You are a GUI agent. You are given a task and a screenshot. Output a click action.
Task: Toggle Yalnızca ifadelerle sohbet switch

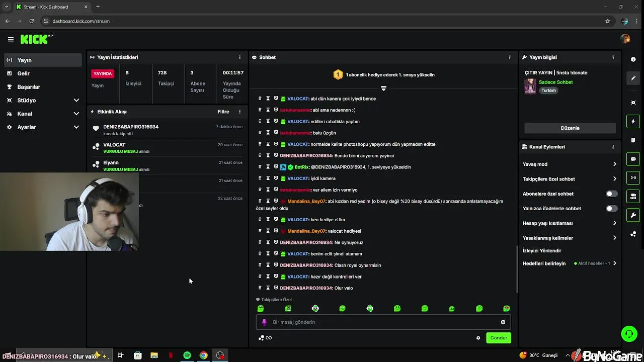point(611,209)
